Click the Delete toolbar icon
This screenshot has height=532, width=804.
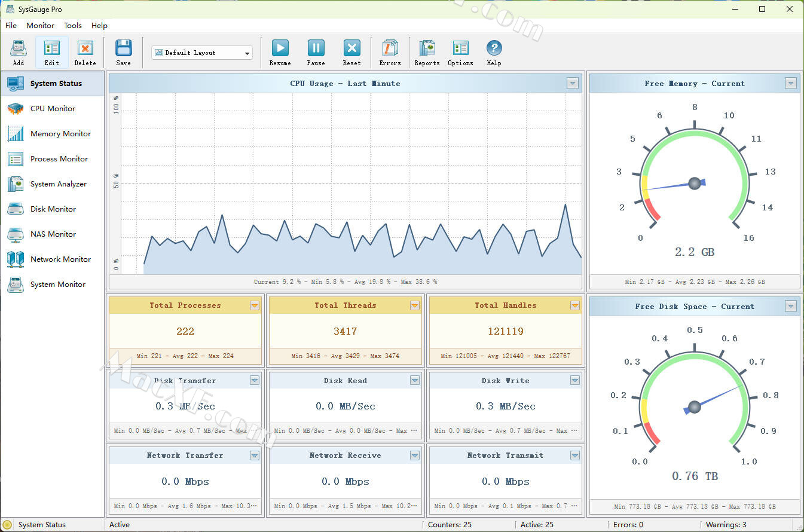[x=85, y=53]
